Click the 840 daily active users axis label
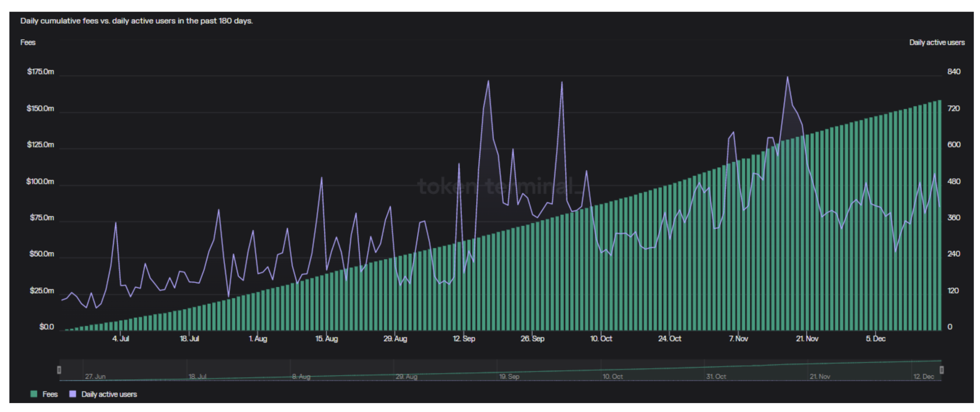The image size is (980, 412). click(x=954, y=72)
